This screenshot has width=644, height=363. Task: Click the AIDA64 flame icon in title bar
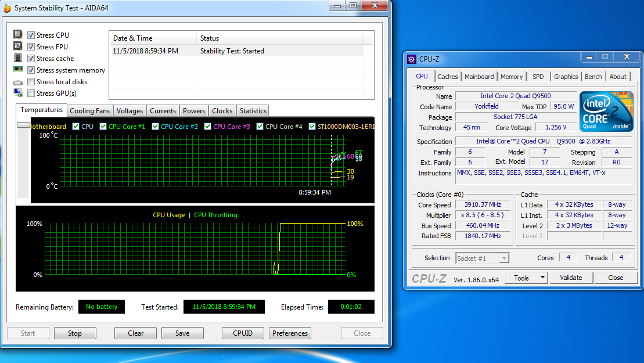coord(7,8)
